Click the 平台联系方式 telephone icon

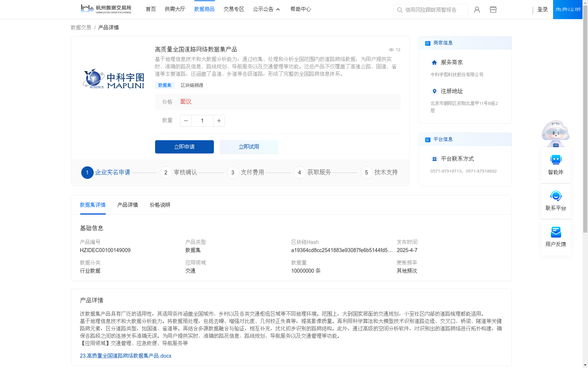click(x=434, y=159)
